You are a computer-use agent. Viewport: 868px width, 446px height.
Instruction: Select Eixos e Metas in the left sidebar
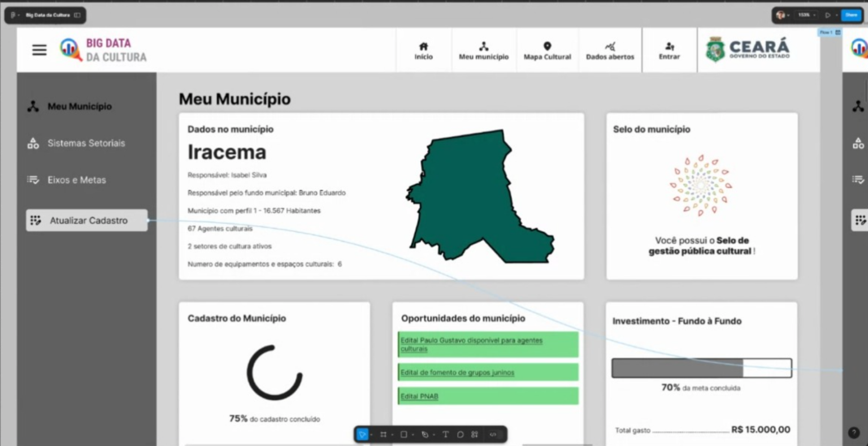point(66,180)
